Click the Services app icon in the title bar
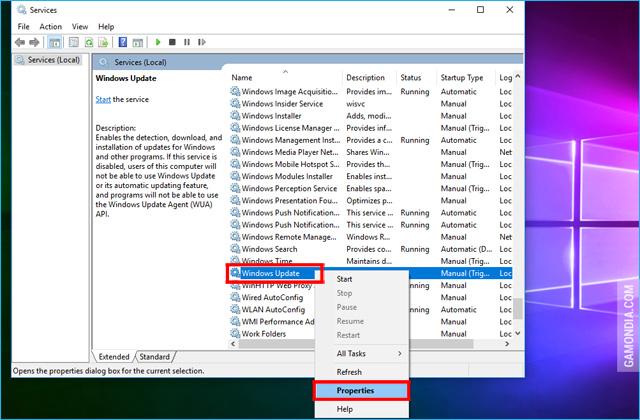Viewport: 640px width, 420px height. click(21, 9)
